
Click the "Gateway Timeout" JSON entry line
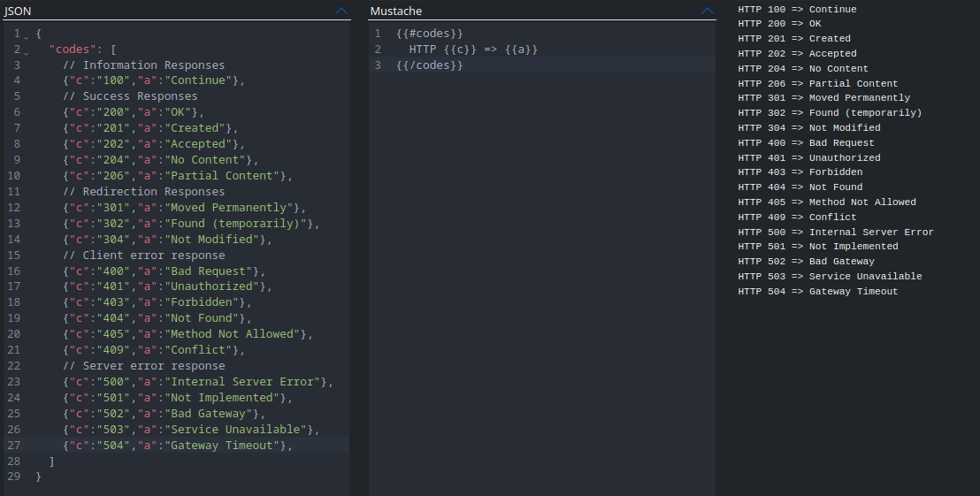[177, 446]
